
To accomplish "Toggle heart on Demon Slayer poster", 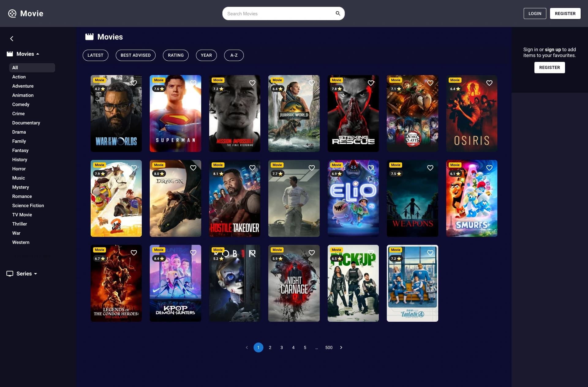I will click(430, 83).
